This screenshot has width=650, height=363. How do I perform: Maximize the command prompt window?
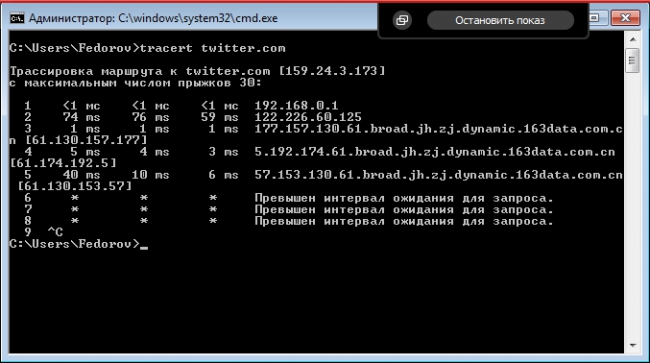pyautogui.click(x=595, y=18)
